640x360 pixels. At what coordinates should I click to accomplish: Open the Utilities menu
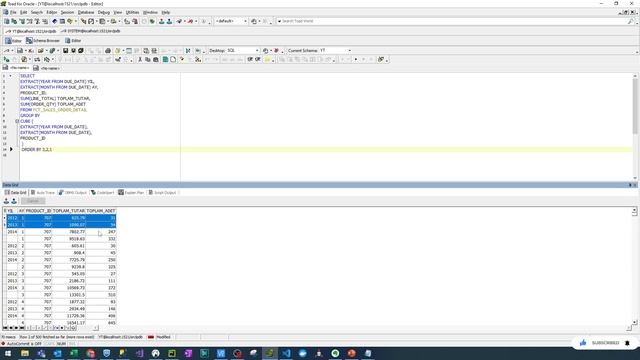132,12
